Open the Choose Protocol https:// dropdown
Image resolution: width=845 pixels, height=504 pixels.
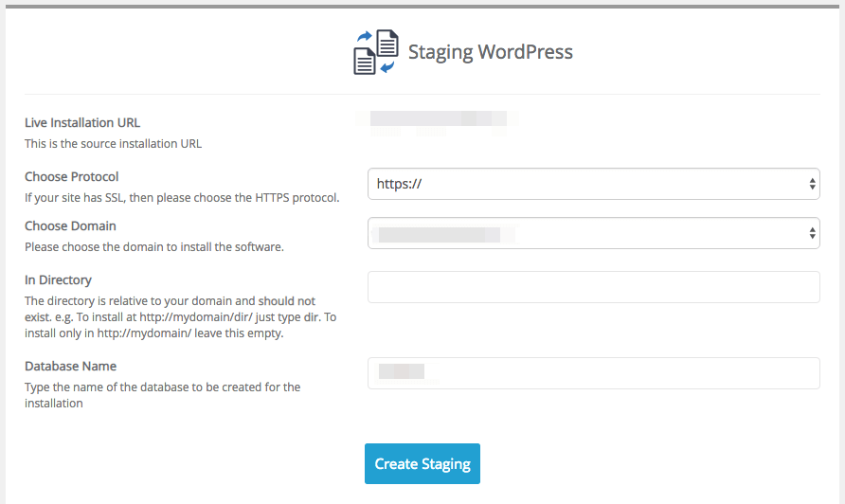click(x=593, y=184)
